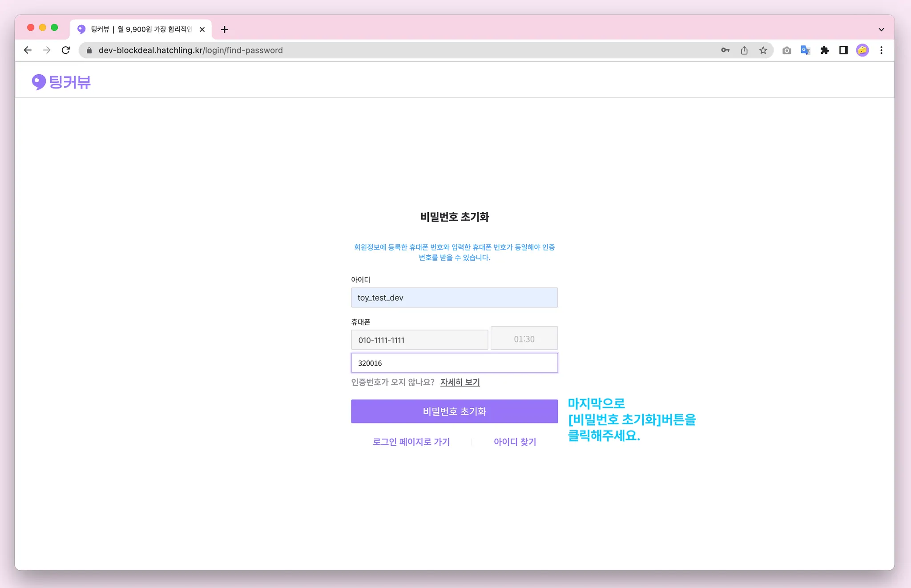Click the verification code input field
The image size is (911, 588).
[454, 363]
